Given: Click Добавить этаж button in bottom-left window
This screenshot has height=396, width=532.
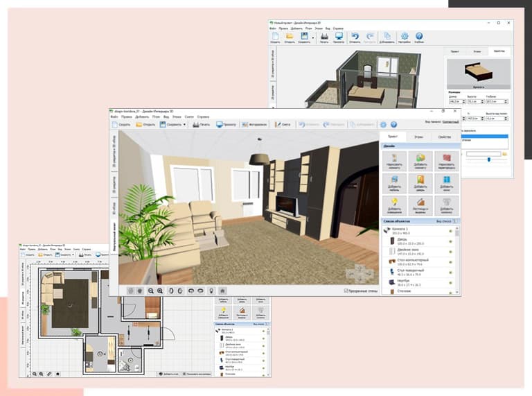Looking at the screenshot, I should [x=168, y=374].
